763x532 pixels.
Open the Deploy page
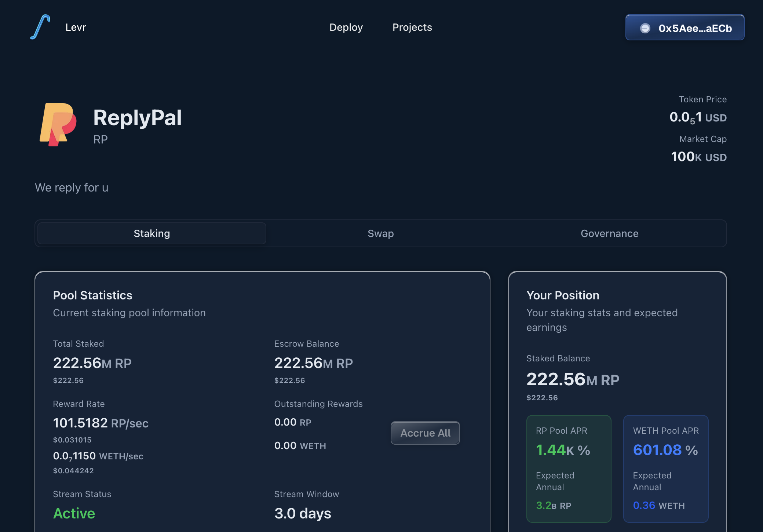346,27
